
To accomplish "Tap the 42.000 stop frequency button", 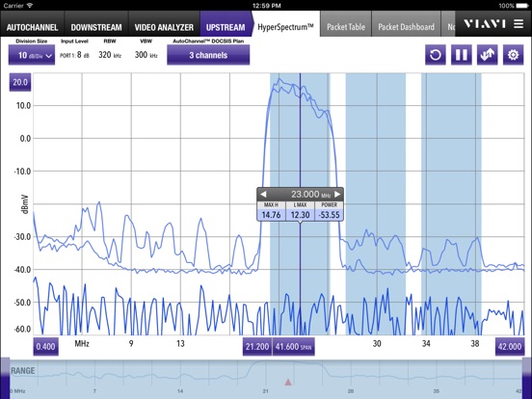I will 510,346.
